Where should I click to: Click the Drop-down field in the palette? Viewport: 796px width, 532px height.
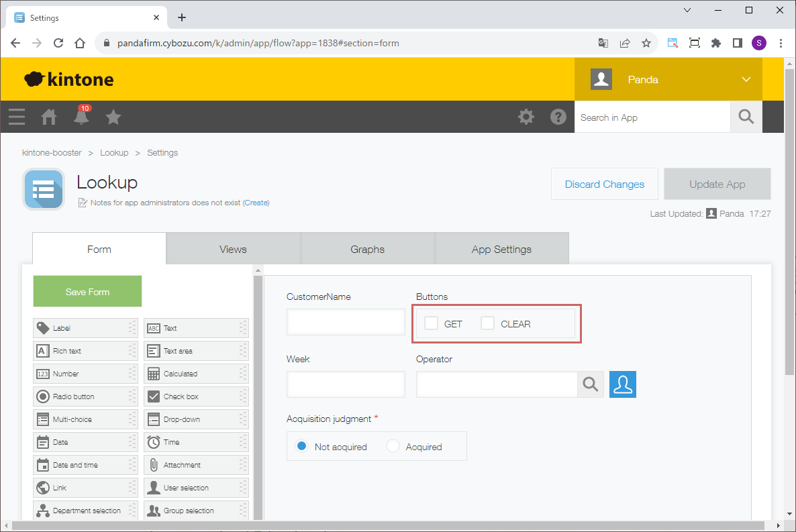tap(196, 419)
